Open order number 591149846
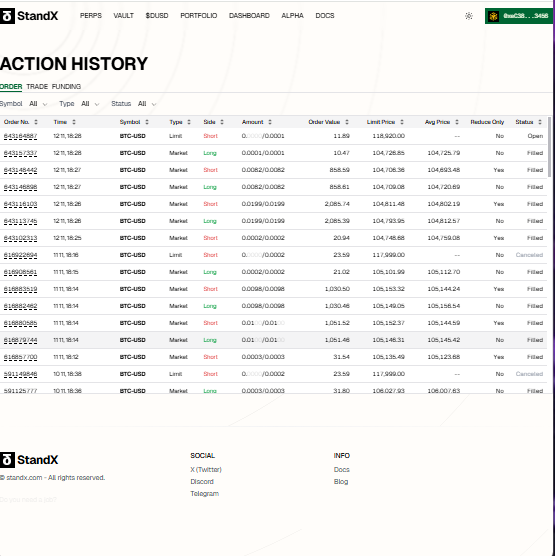Image resolution: width=555 pixels, height=556 pixels. [21, 374]
